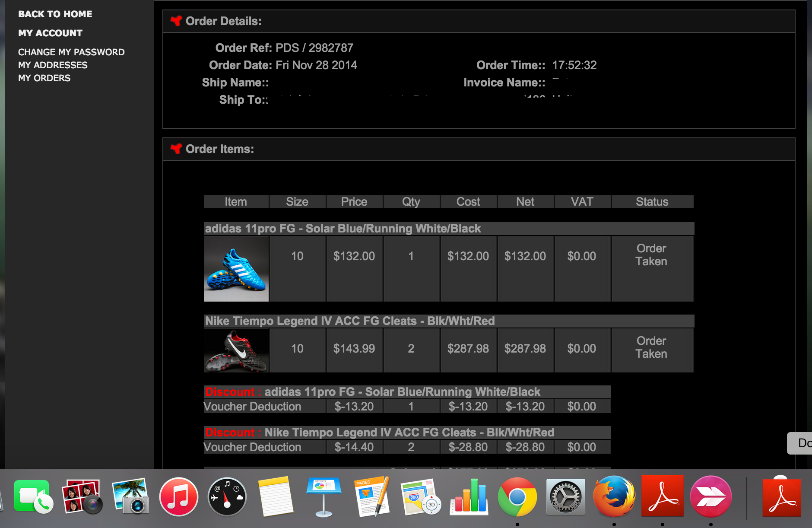
Task: Click the Nike Tiempo Discount header row
Action: (x=407, y=433)
